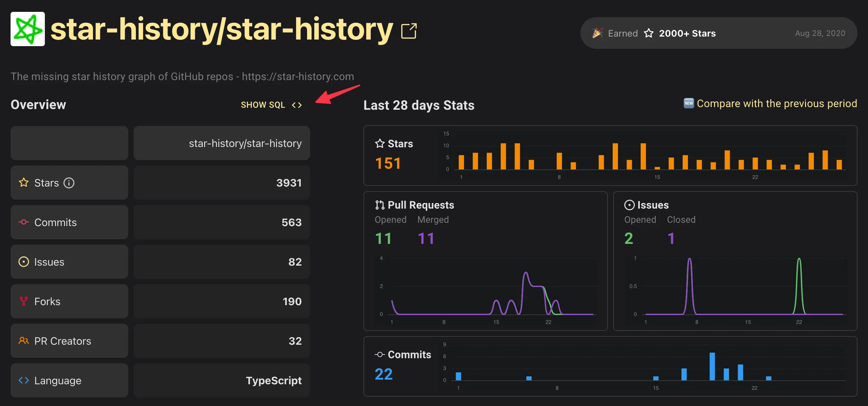Click the Pull Requests chart header icon
Screen dimensions: 868x406
tap(380, 205)
